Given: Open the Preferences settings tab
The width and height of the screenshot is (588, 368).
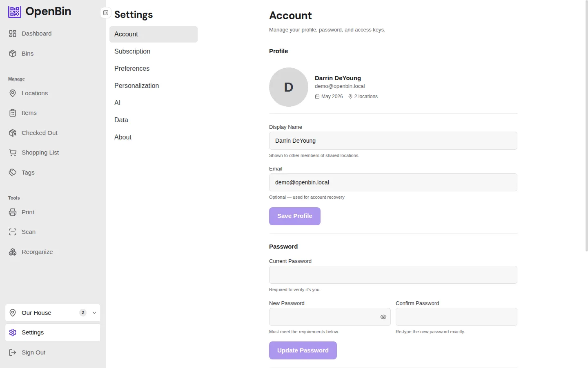Looking at the screenshot, I should click(x=154, y=69).
